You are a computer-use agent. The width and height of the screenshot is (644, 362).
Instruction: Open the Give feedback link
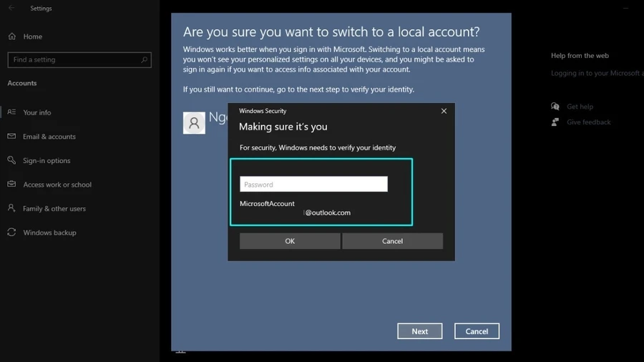pyautogui.click(x=589, y=122)
